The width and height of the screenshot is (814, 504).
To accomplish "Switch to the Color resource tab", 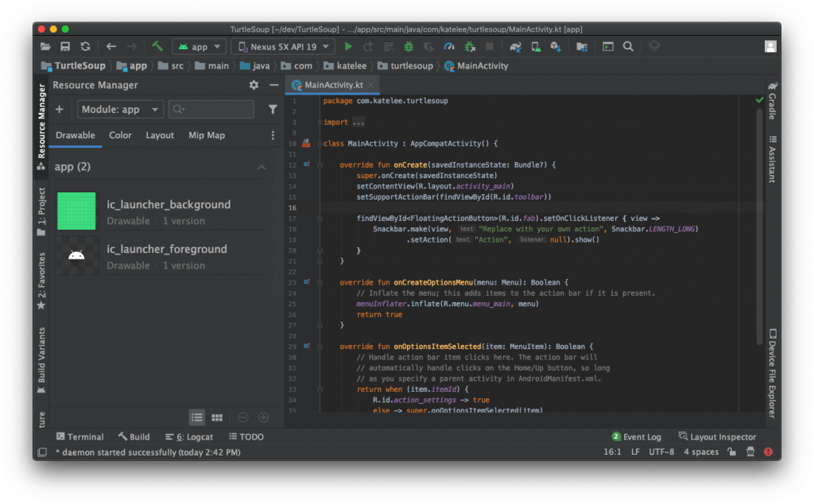I will coord(120,135).
